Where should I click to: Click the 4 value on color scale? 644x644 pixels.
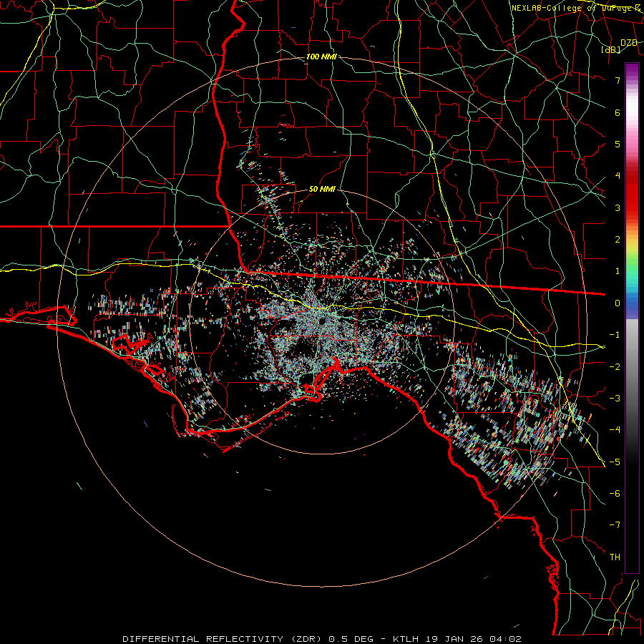[x=618, y=176]
